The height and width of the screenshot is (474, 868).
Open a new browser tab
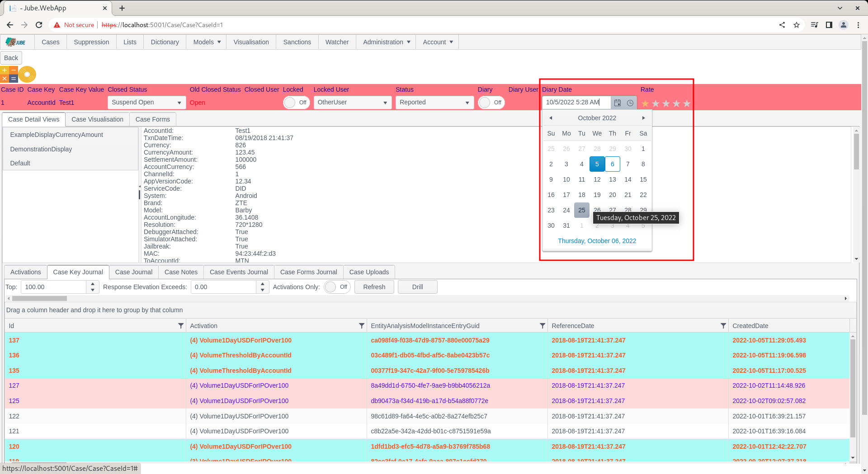point(122,8)
